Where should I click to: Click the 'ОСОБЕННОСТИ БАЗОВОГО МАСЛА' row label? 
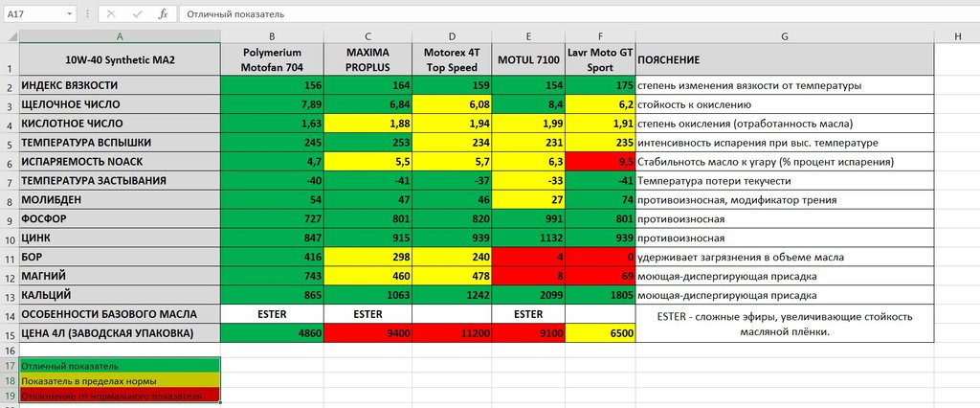pos(120,314)
